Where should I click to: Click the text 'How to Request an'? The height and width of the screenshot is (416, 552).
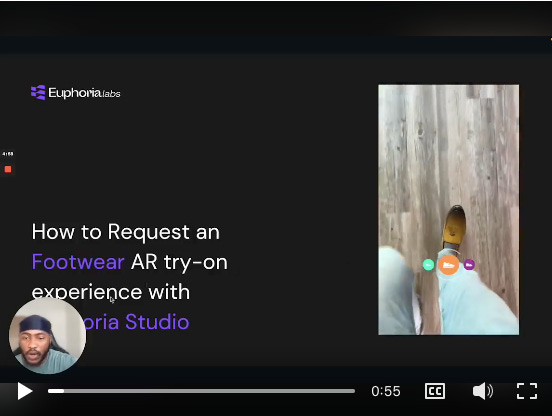tap(126, 232)
